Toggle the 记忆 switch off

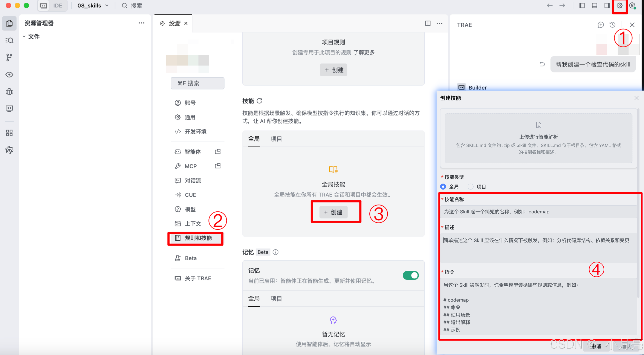tap(411, 276)
